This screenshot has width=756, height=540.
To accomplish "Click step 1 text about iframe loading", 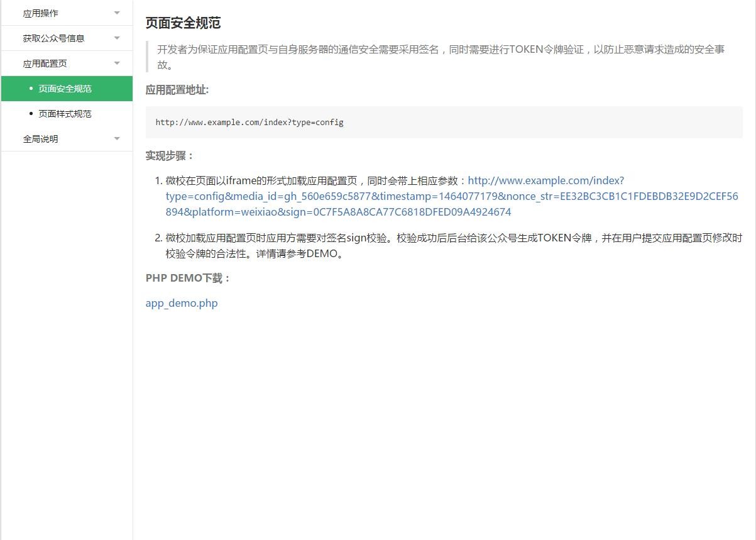I will pos(452,196).
